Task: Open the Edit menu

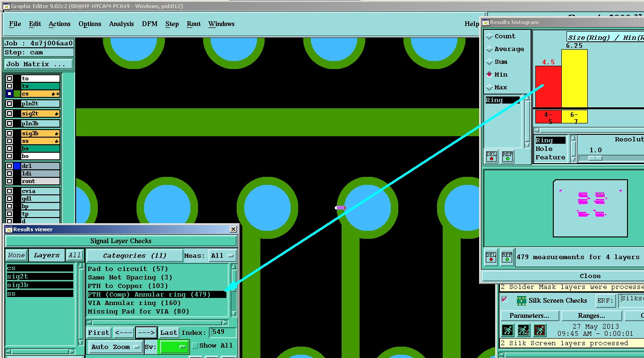Action: (35, 24)
